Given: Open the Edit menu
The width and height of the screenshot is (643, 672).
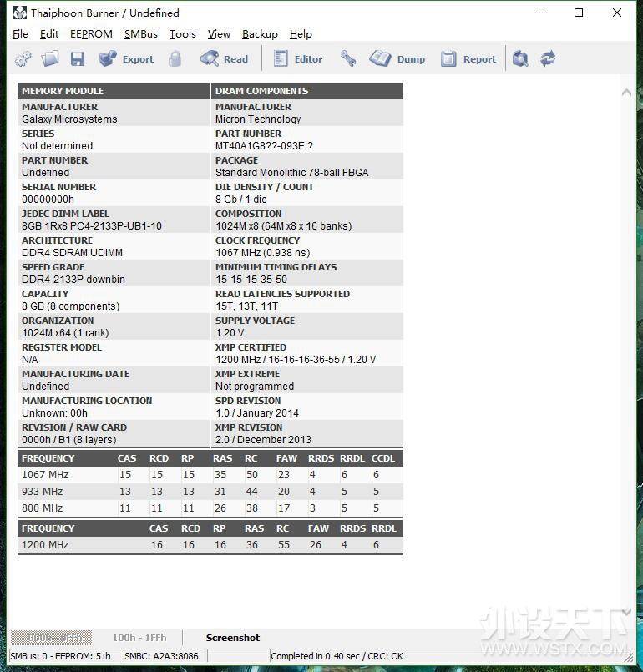Looking at the screenshot, I should [49, 34].
